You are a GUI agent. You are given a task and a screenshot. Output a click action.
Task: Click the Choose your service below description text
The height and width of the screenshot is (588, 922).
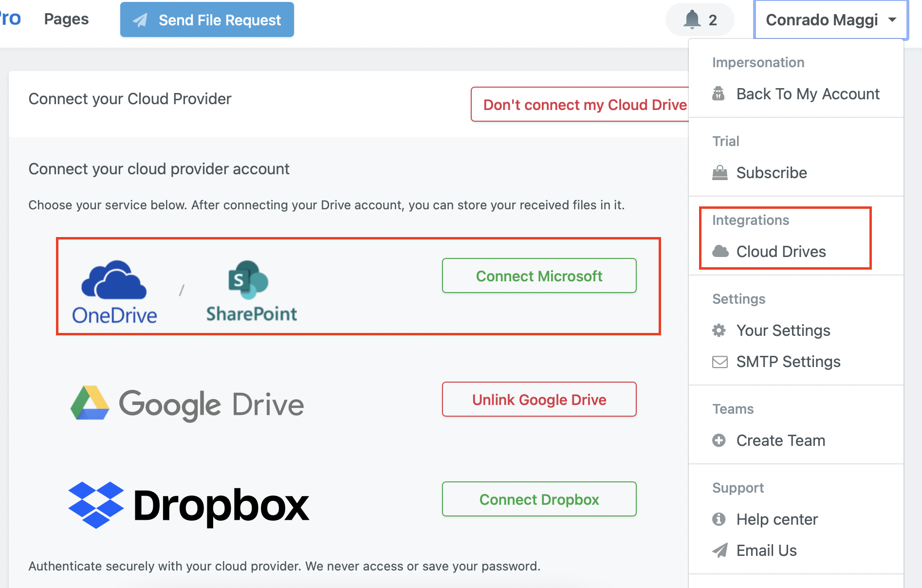coord(326,205)
